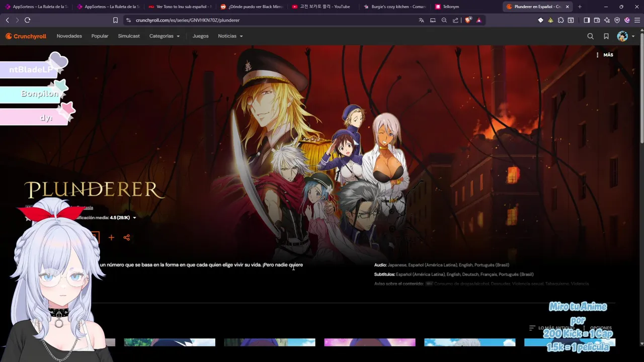Click the translate page icon in address bar
Image resolution: width=644 pixels, height=362 pixels.
[421, 20]
